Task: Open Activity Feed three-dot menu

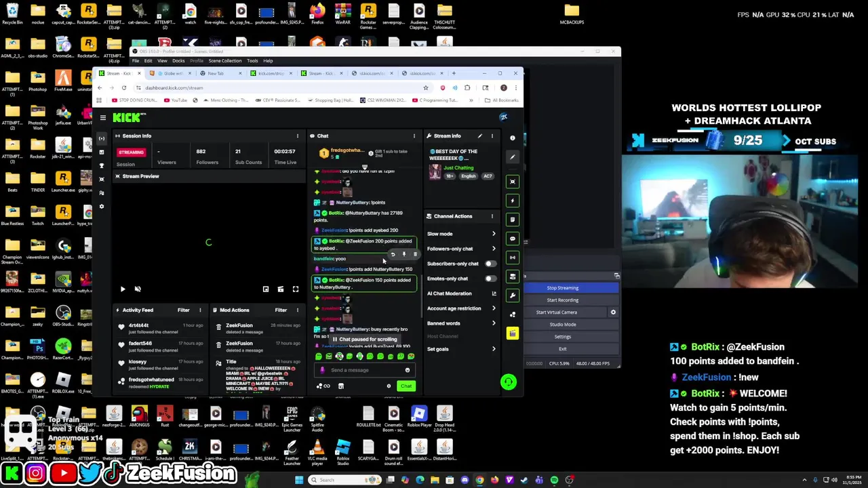Action: (x=200, y=310)
